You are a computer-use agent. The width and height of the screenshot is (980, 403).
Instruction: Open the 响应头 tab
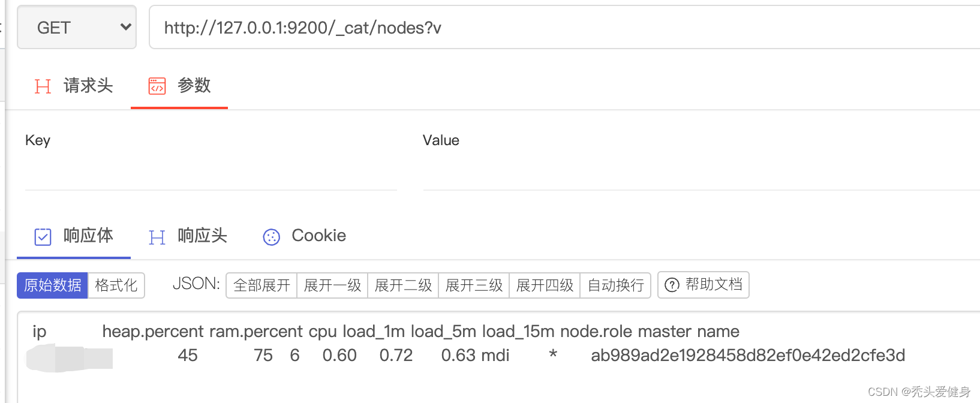[x=202, y=236]
